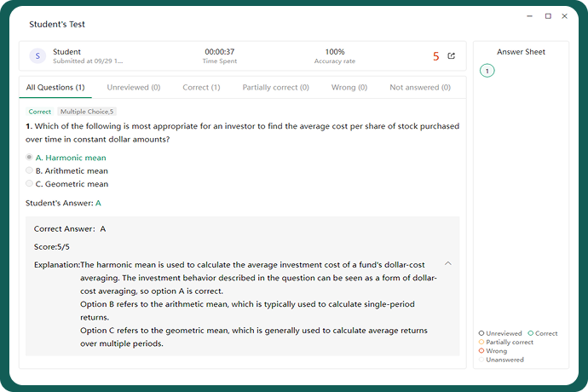The image size is (588, 392).
Task: Open the Unreviewed tab
Action: (133, 87)
